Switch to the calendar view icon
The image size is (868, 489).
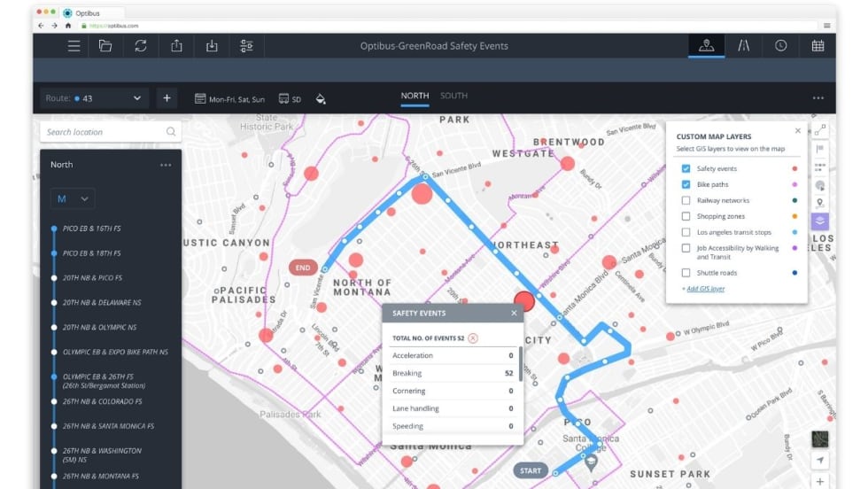(x=818, y=46)
